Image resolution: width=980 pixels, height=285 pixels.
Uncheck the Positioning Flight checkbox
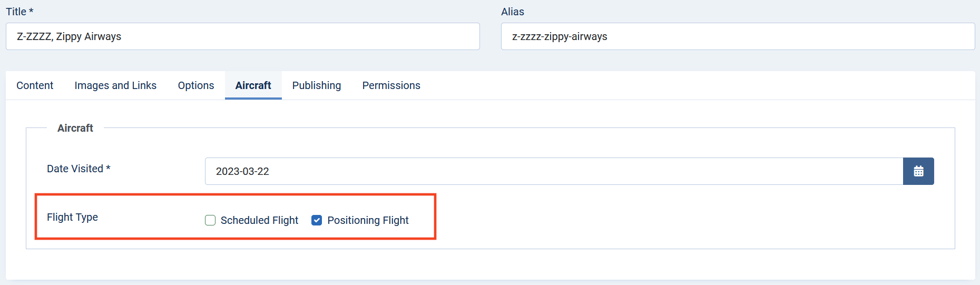click(x=317, y=220)
